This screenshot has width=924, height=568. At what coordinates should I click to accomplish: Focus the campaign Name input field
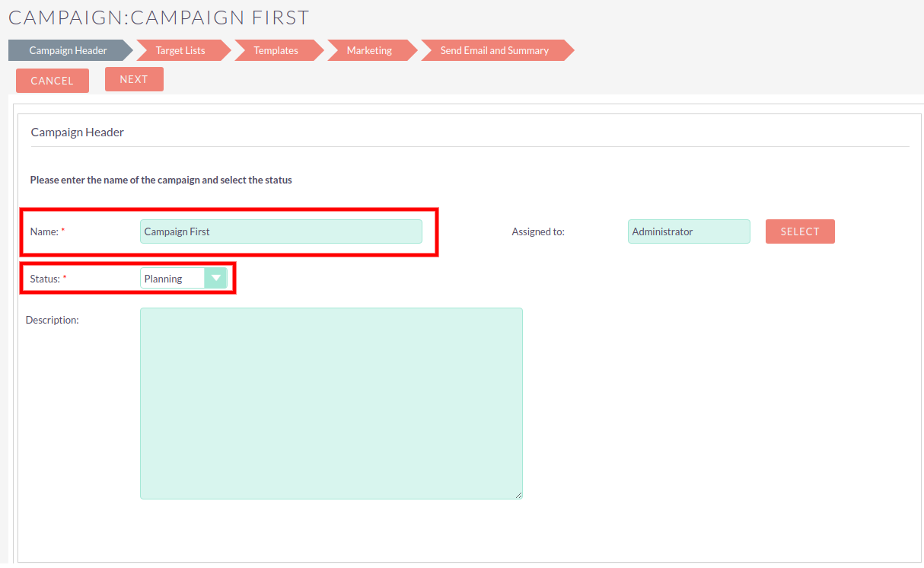[x=281, y=231]
